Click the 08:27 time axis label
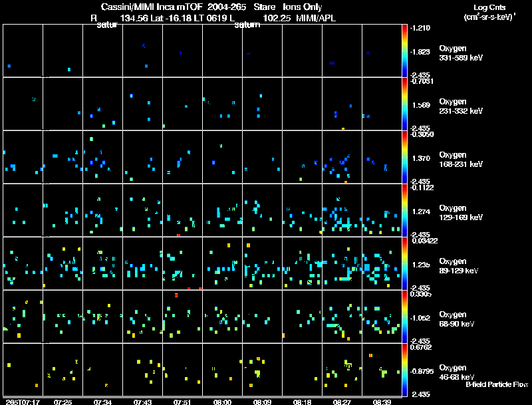Image resolution: width=532 pixels, height=405 pixels. click(342, 402)
